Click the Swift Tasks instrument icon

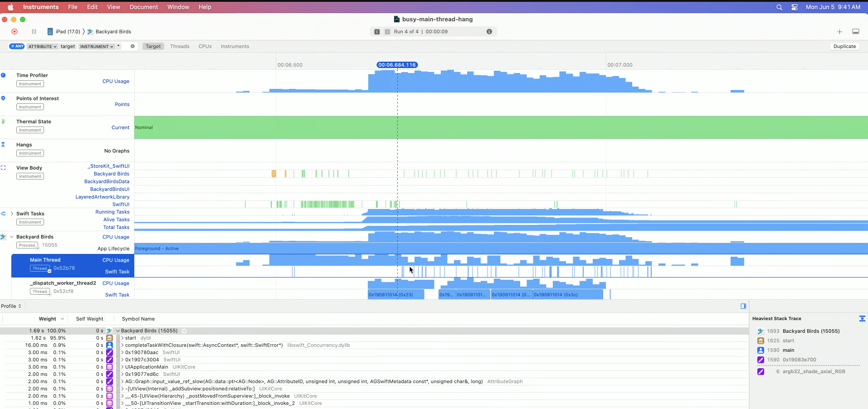tap(3, 214)
